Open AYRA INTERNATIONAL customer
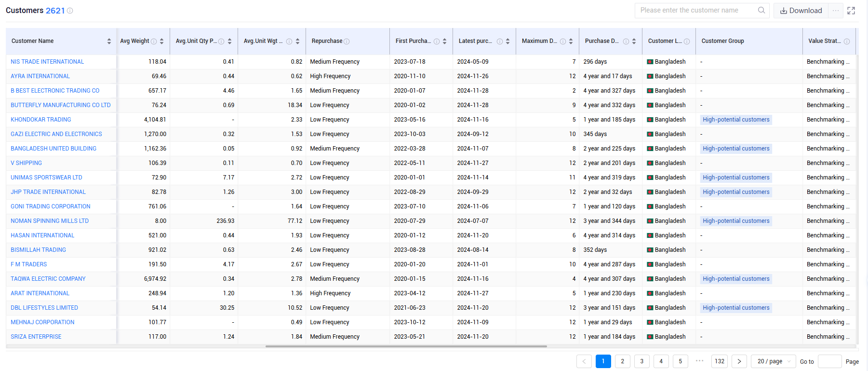 (x=40, y=76)
